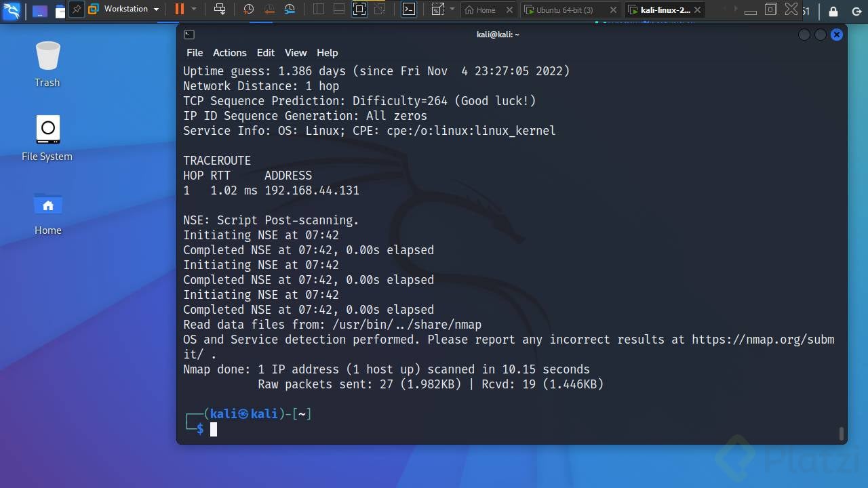Open the Trash desktop icon

pos(47,64)
